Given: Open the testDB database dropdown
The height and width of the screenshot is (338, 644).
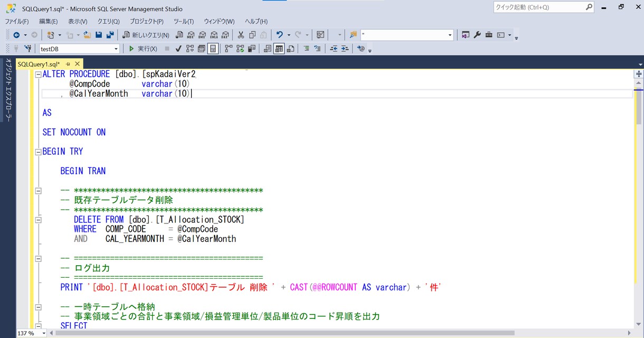Looking at the screenshot, I should (x=116, y=49).
